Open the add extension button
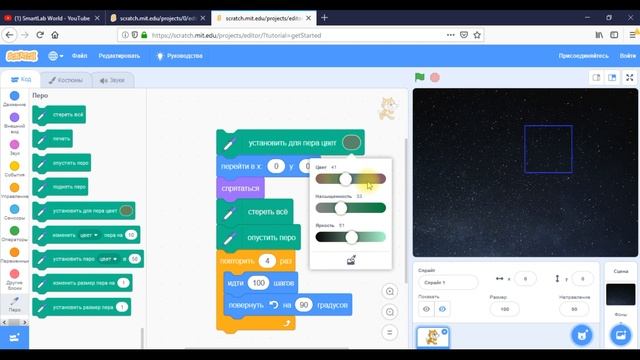This screenshot has width=640, height=360. [x=14, y=338]
